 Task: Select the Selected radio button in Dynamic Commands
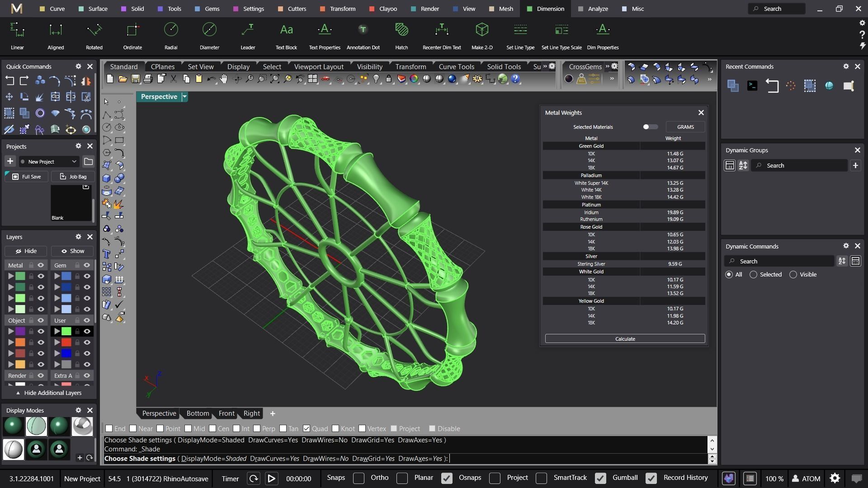pyautogui.click(x=753, y=275)
